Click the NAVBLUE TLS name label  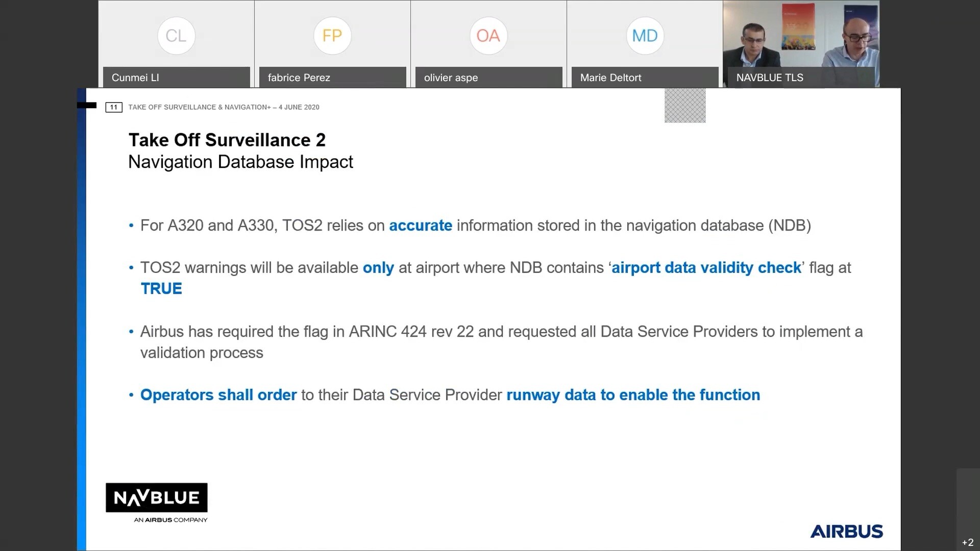[770, 78]
